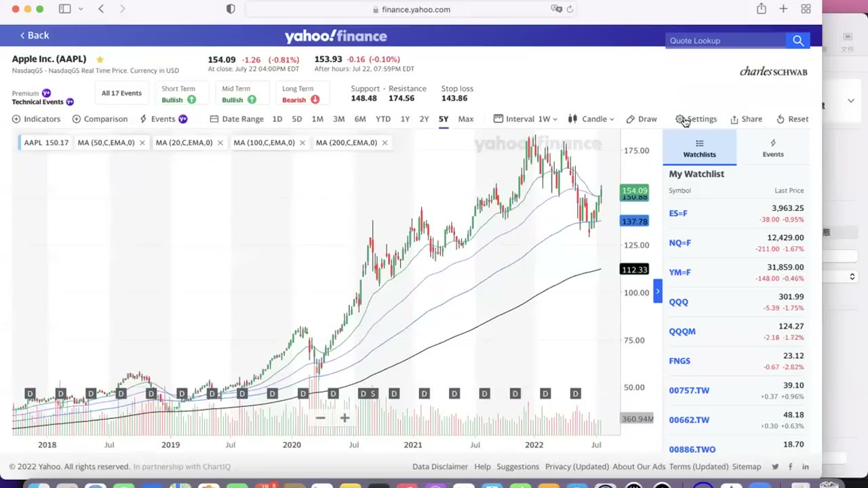Screen dimensions: 868x488
Task: Open the Comparison tool
Action: (x=100, y=119)
